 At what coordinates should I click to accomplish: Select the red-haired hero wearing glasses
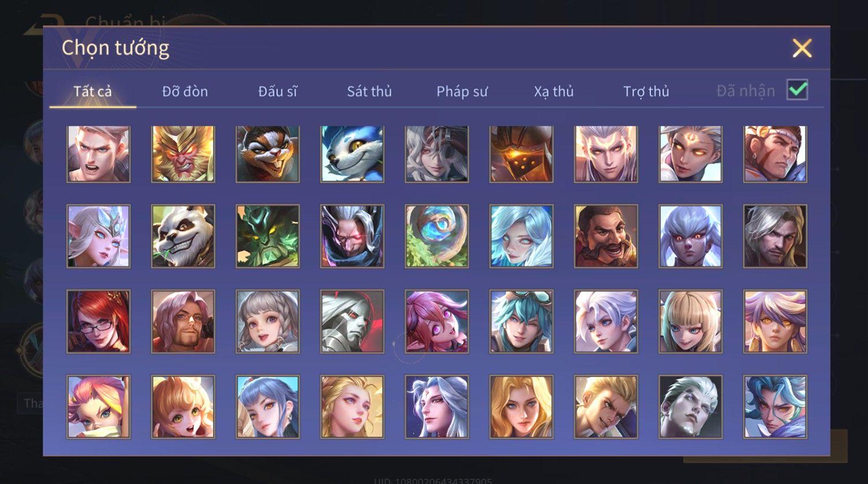click(98, 322)
